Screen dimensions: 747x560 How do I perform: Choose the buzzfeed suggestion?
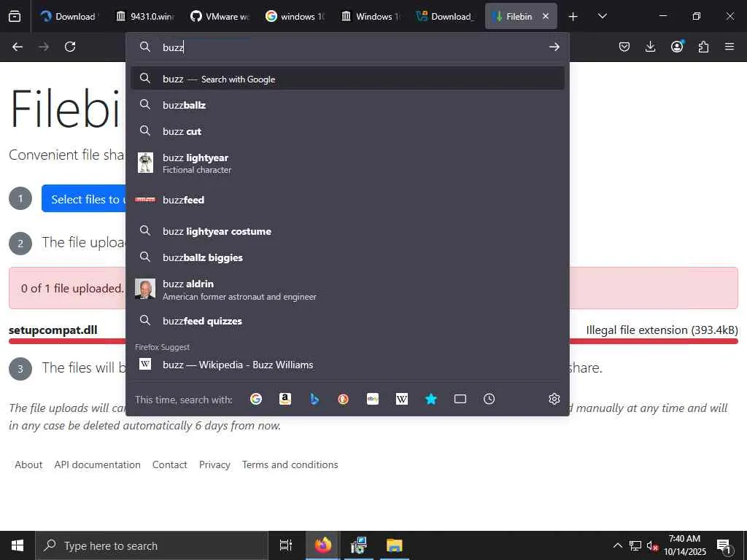pyautogui.click(x=347, y=200)
